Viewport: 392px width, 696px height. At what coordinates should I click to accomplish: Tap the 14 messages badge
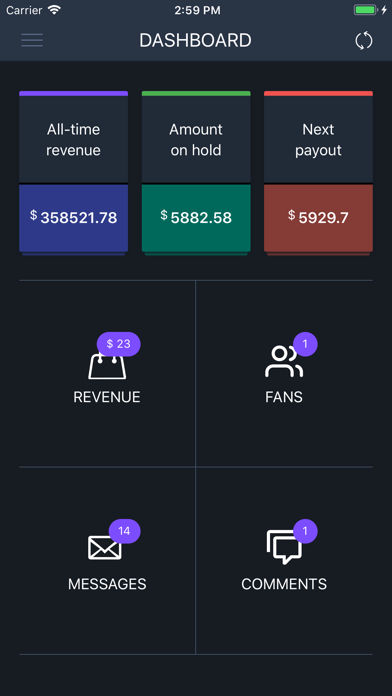[x=125, y=531]
